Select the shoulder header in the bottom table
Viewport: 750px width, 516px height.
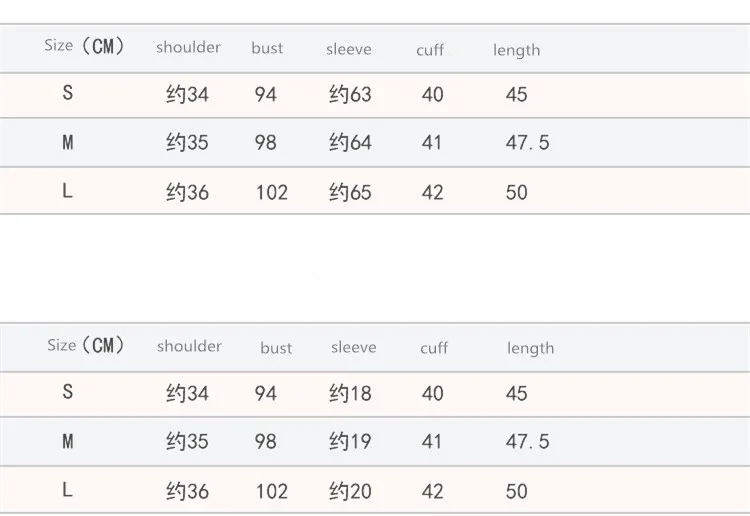[x=189, y=346]
